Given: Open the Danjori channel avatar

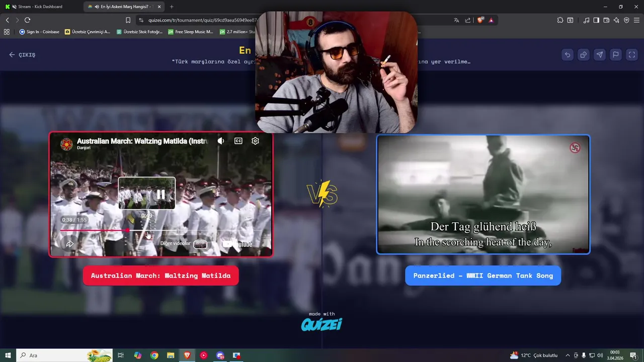Looking at the screenshot, I should pyautogui.click(x=66, y=144).
